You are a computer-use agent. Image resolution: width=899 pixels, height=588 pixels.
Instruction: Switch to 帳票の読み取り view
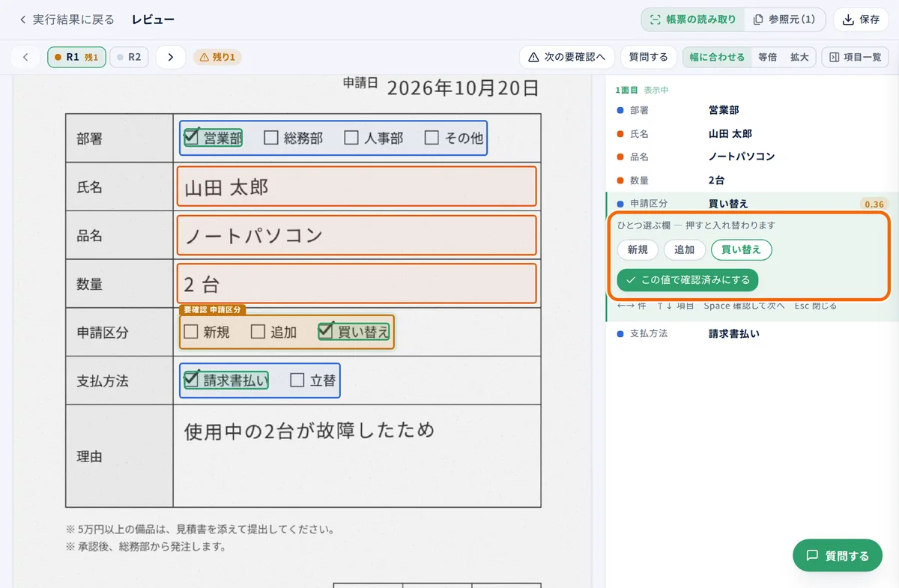(693, 19)
